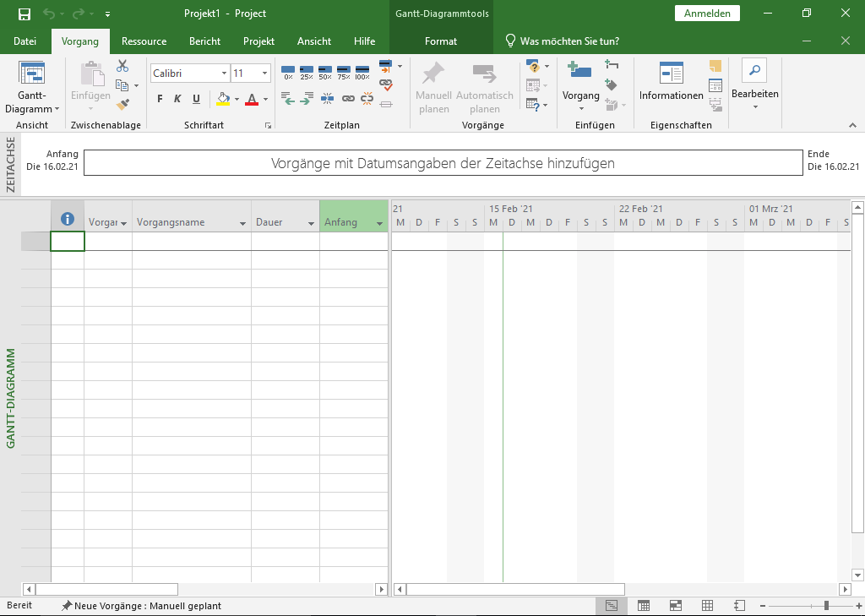Viewport: 865px width, 616px height.
Task: Open task Informationen properties
Action: (x=671, y=83)
